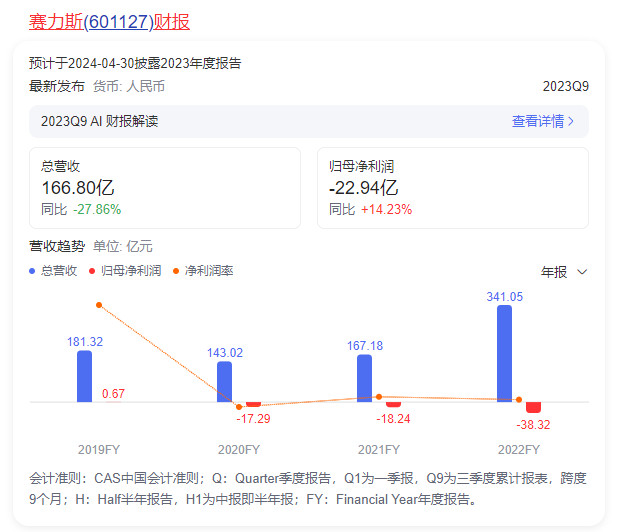Open the 年报 period dropdown
The height and width of the screenshot is (532, 617).
tap(564, 272)
